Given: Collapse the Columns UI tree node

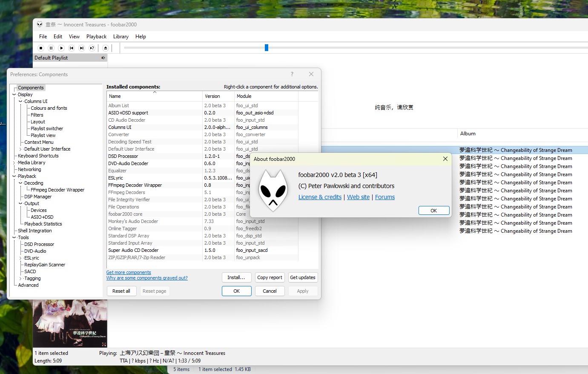Looking at the screenshot, I should (x=20, y=101).
